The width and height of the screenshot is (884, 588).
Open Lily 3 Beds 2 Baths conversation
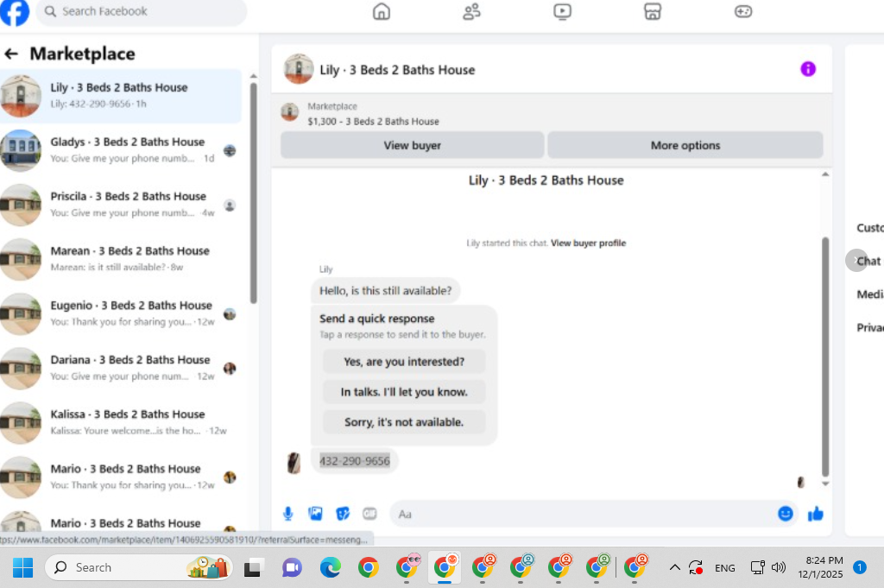(121, 96)
